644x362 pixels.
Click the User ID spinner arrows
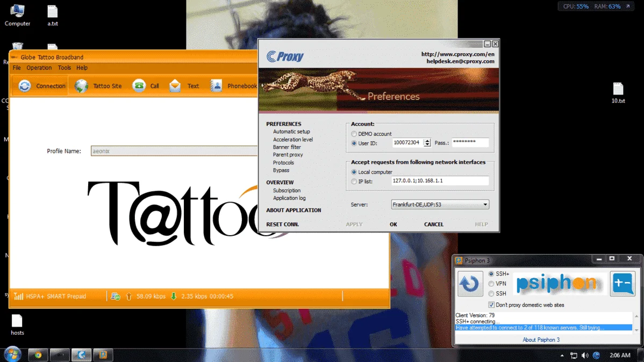click(427, 142)
